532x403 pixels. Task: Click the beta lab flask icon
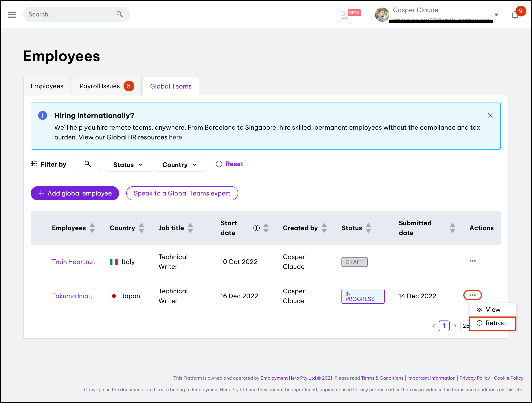point(344,14)
